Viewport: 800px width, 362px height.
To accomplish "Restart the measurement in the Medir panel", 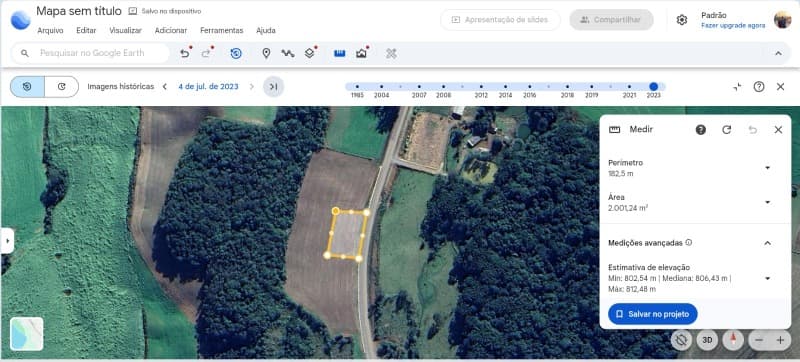I will click(727, 130).
